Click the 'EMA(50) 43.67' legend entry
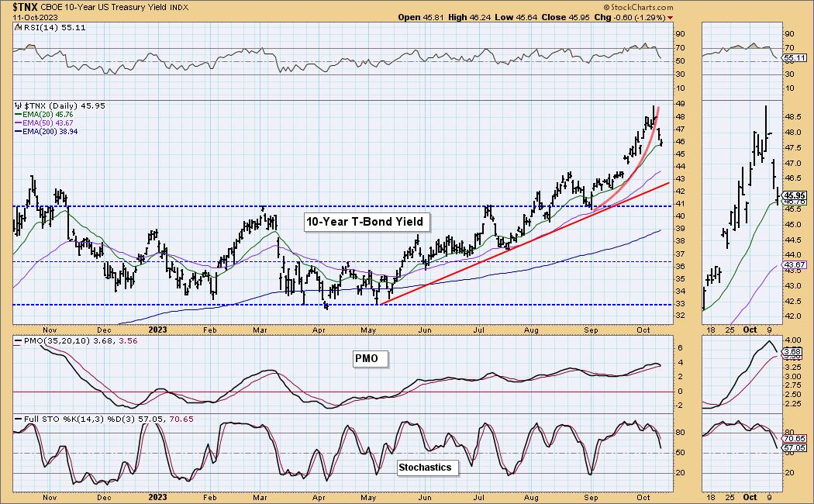814x504 pixels. pyautogui.click(x=48, y=123)
